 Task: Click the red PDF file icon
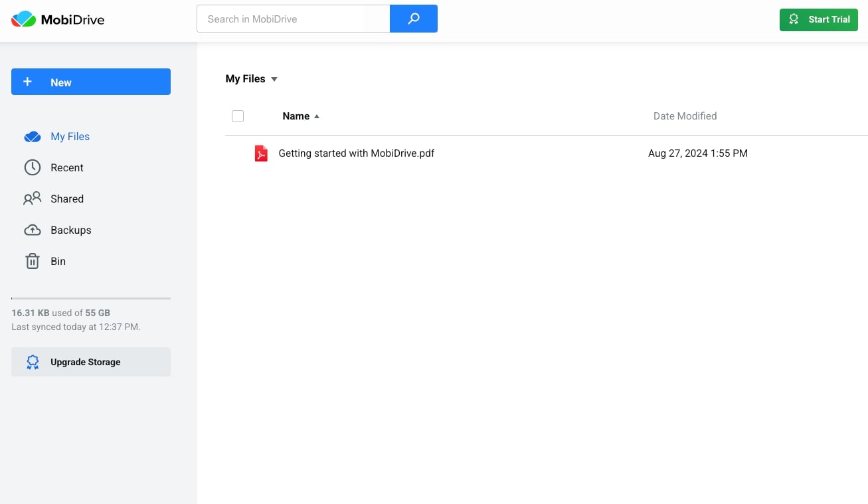[261, 153]
